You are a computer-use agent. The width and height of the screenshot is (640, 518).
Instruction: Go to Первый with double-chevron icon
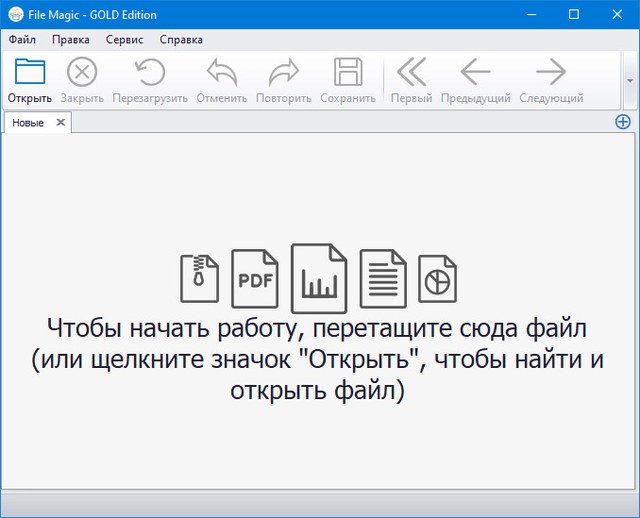411,73
